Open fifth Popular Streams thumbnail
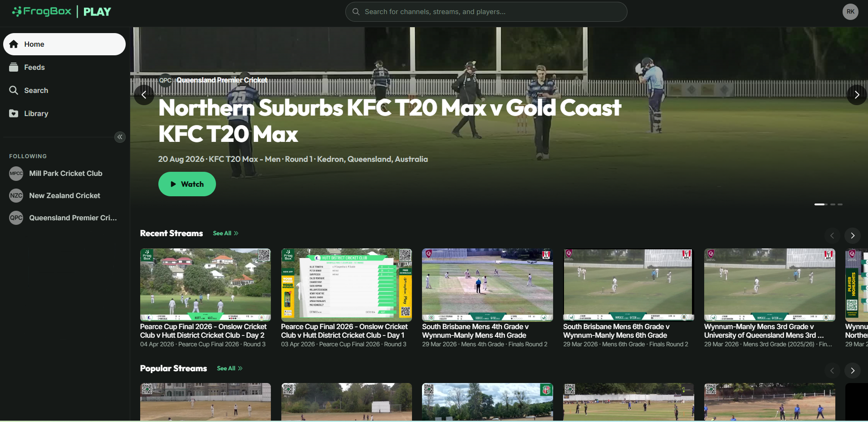The height and width of the screenshot is (422, 868). click(x=770, y=402)
